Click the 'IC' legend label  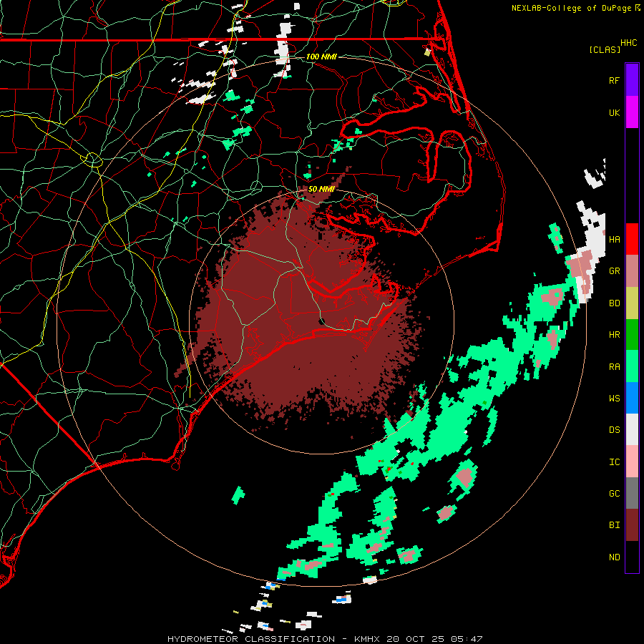(614, 462)
